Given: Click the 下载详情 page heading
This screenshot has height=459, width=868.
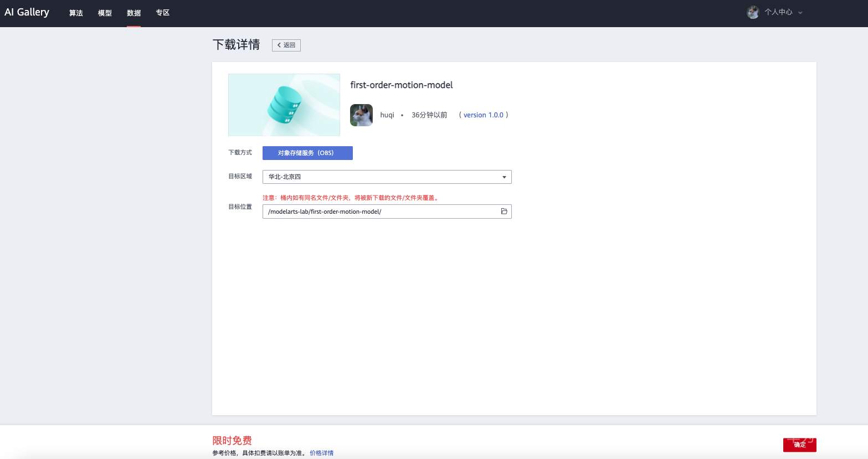Looking at the screenshot, I should (237, 45).
